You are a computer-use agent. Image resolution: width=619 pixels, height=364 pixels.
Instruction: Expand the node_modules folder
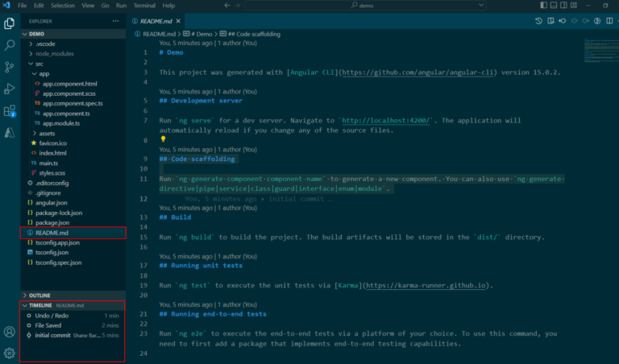(31, 54)
